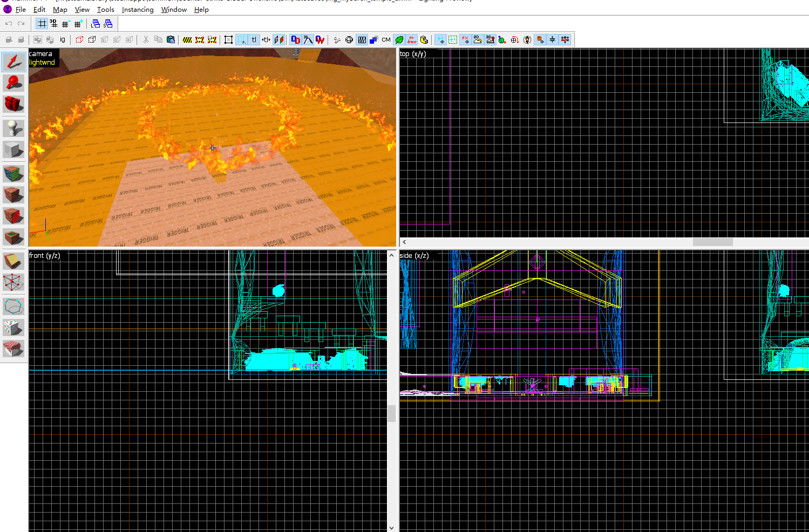Screen dimensions: 809x532
Task: Click the Smaller Grid icon
Action: pos(66,24)
